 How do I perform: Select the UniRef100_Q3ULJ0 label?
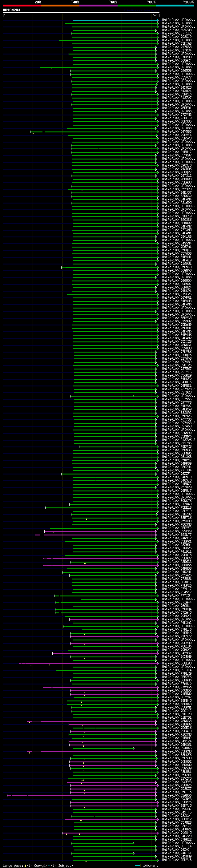177,118
